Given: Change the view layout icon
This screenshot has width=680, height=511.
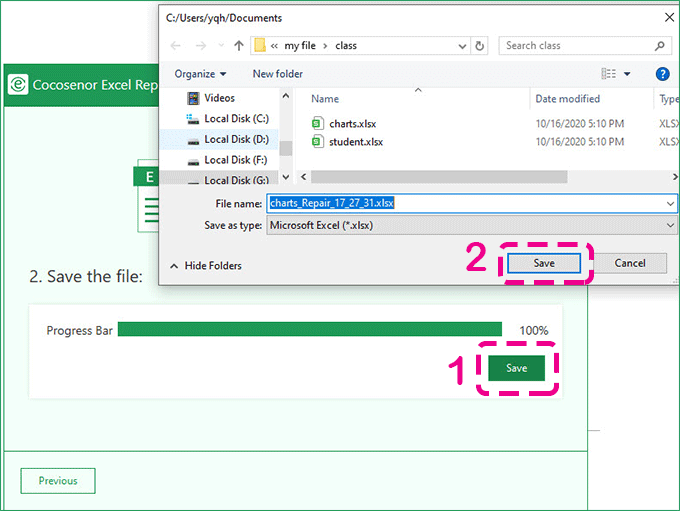Looking at the screenshot, I should click(608, 74).
